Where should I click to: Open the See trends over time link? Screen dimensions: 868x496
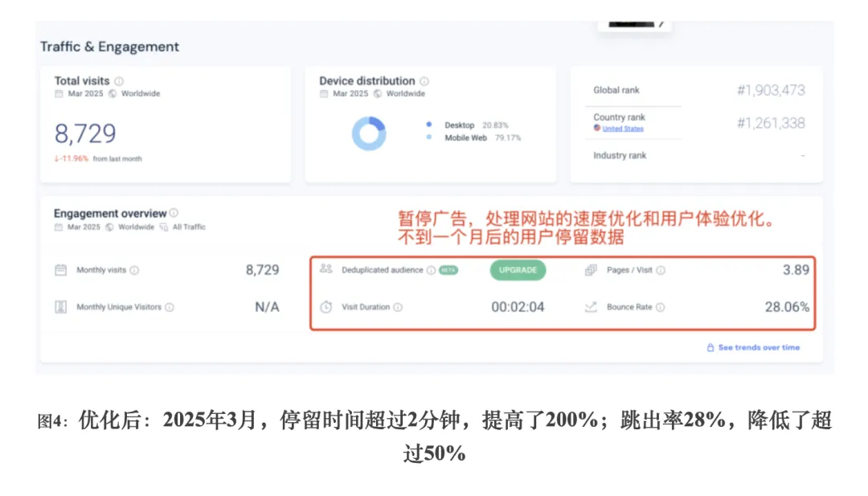pyautogui.click(x=753, y=348)
